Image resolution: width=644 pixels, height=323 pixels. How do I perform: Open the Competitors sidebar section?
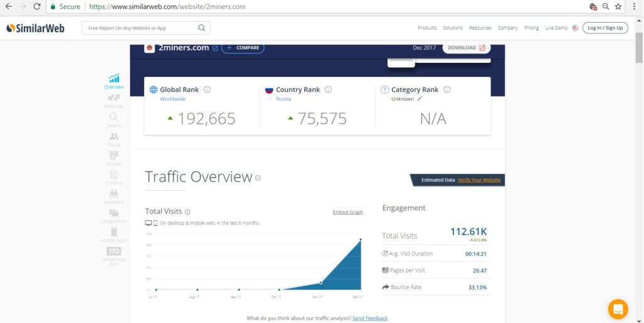tap(114, 216)
